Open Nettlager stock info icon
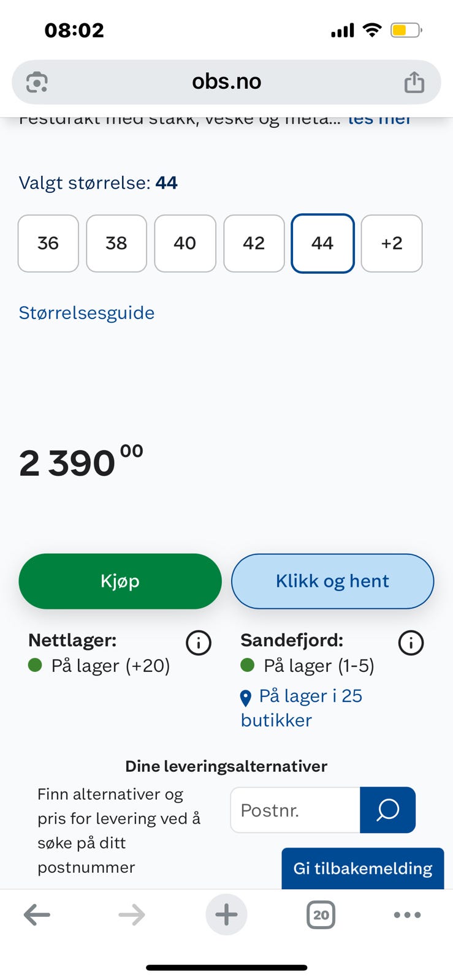 click(x=199, y=643)
